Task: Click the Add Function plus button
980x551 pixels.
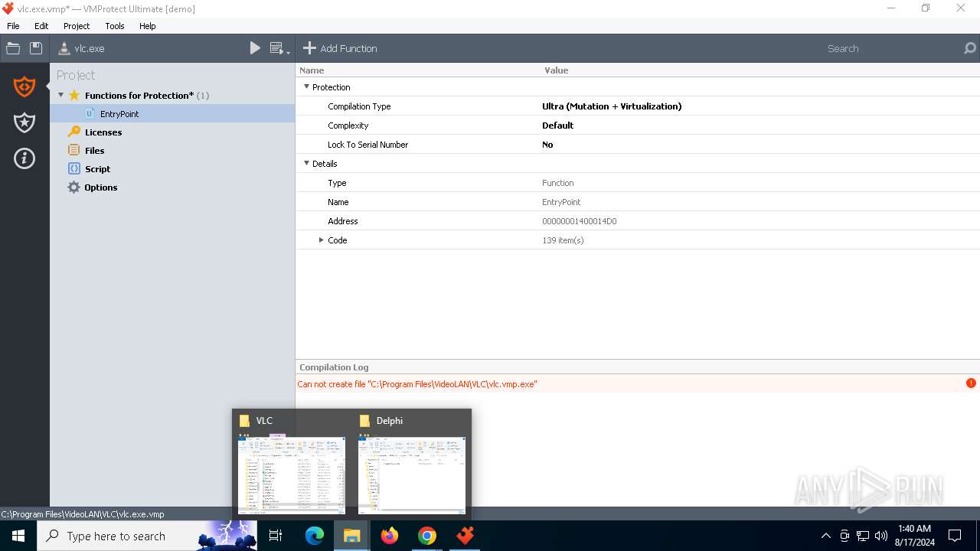Action: click(340, 48)
